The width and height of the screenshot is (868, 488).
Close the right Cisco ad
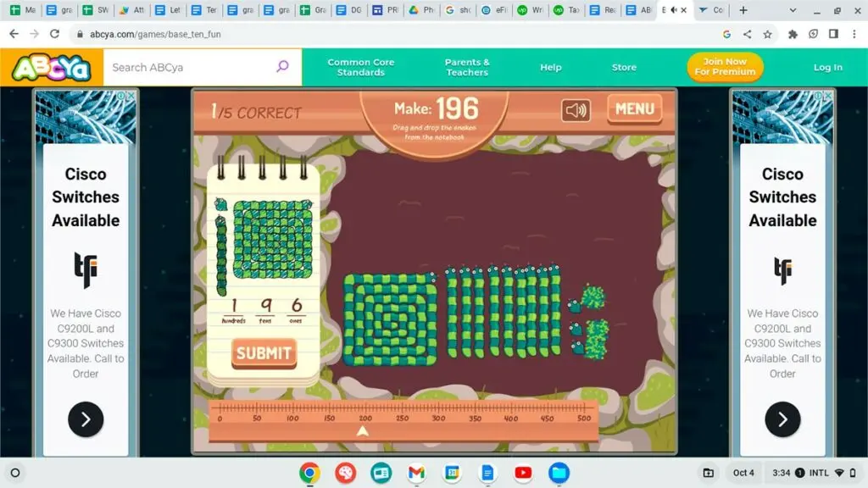point(828,95)
